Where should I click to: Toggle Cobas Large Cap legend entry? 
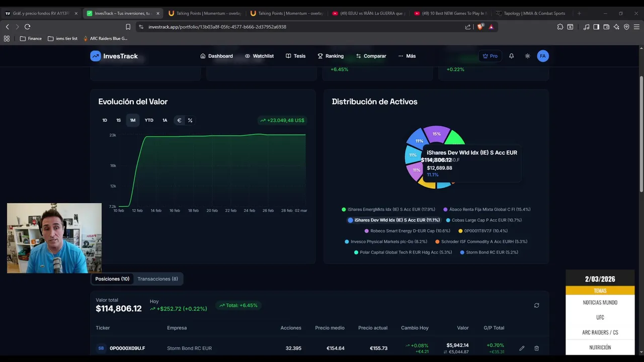coord(484,220)
